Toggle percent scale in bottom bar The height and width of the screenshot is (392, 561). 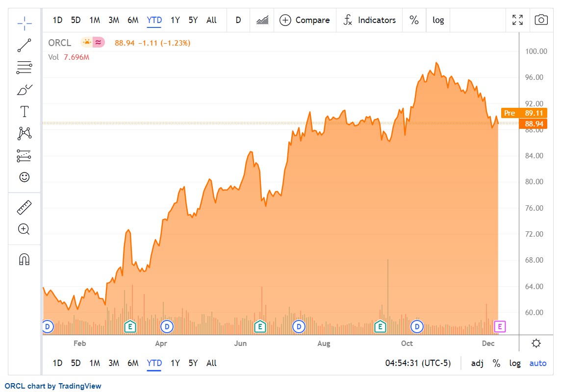click(496, 364)
